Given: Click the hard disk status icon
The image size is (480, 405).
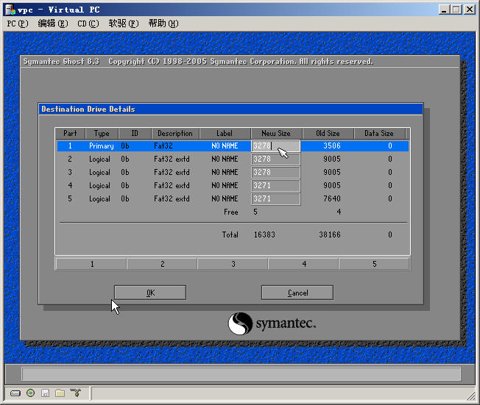Looking at the screenshot, I should [x=15, y=393].
